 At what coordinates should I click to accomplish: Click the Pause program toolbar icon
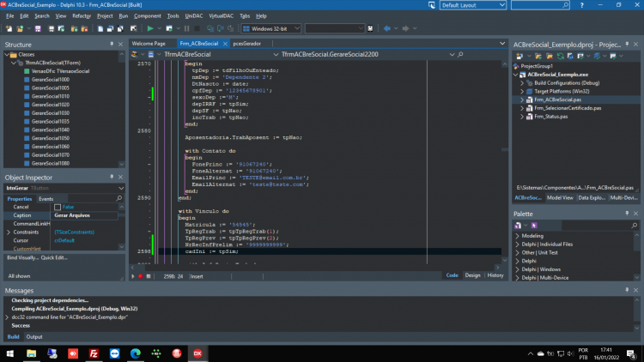click(187, 28)
